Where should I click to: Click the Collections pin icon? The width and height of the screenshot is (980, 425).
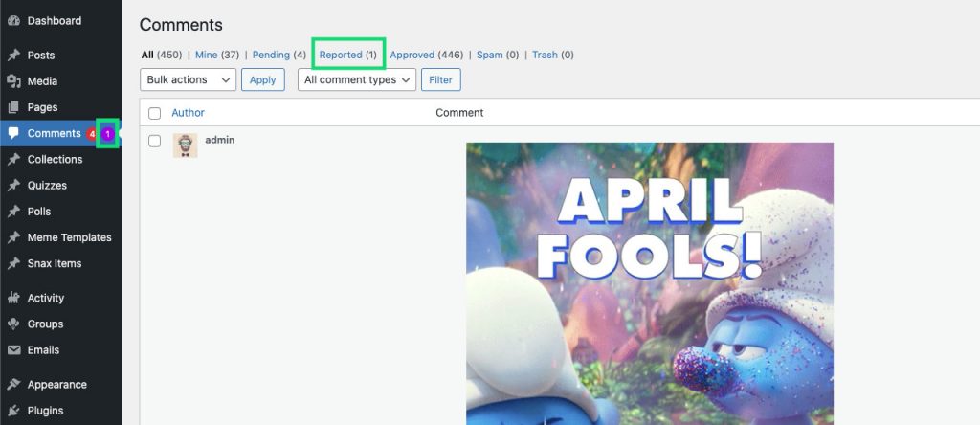point(13,159)
